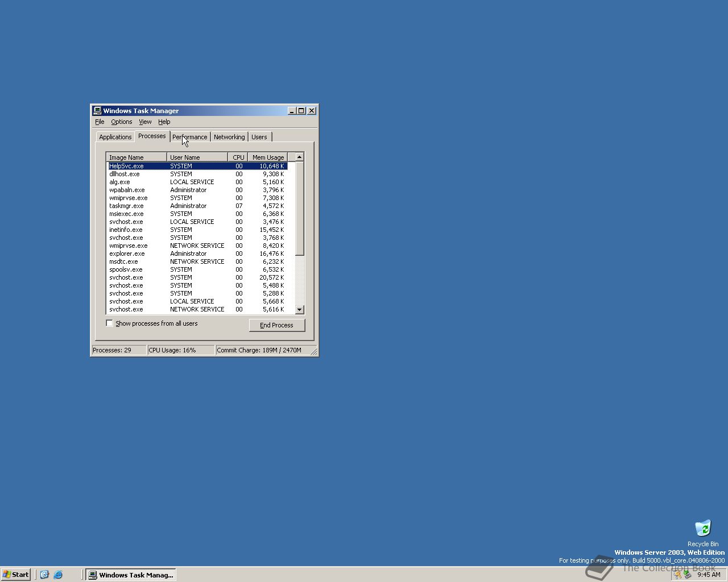Select msiexec.exe process row
Screen dimensions: 728x582
pos(198,214)
